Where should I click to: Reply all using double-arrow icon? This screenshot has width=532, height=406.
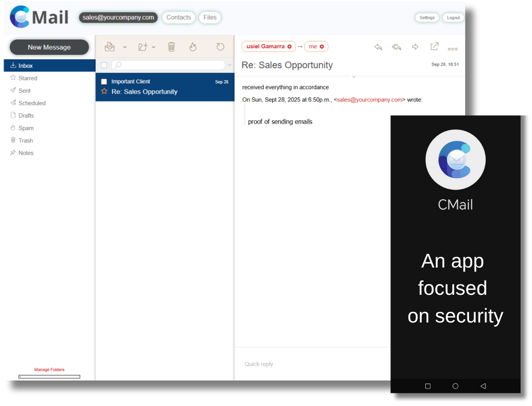pos(396,46)
